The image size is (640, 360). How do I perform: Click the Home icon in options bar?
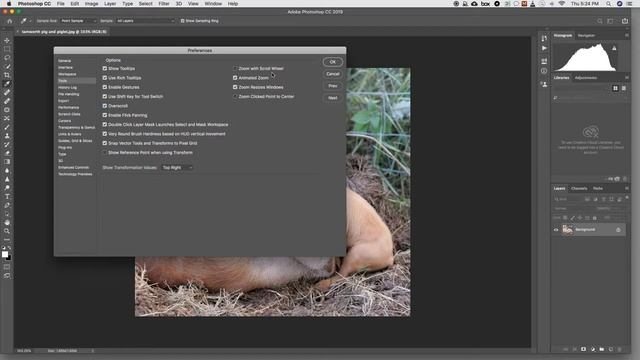[10, 21]
